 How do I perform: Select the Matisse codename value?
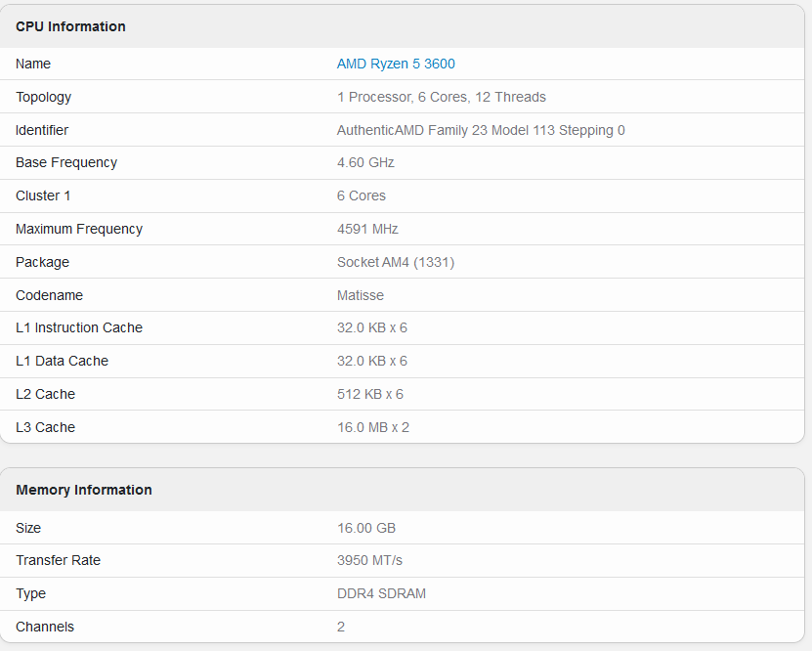click(361, 295)
